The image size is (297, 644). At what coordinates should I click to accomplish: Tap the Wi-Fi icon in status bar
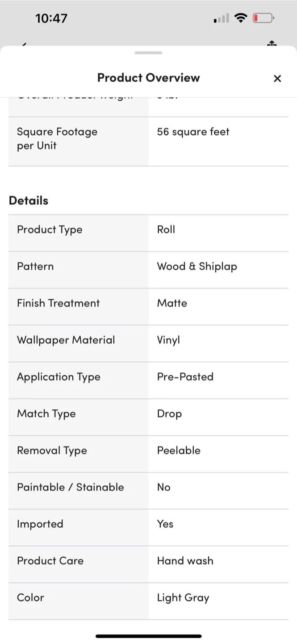pyautogui.click(x=241, y=18)
